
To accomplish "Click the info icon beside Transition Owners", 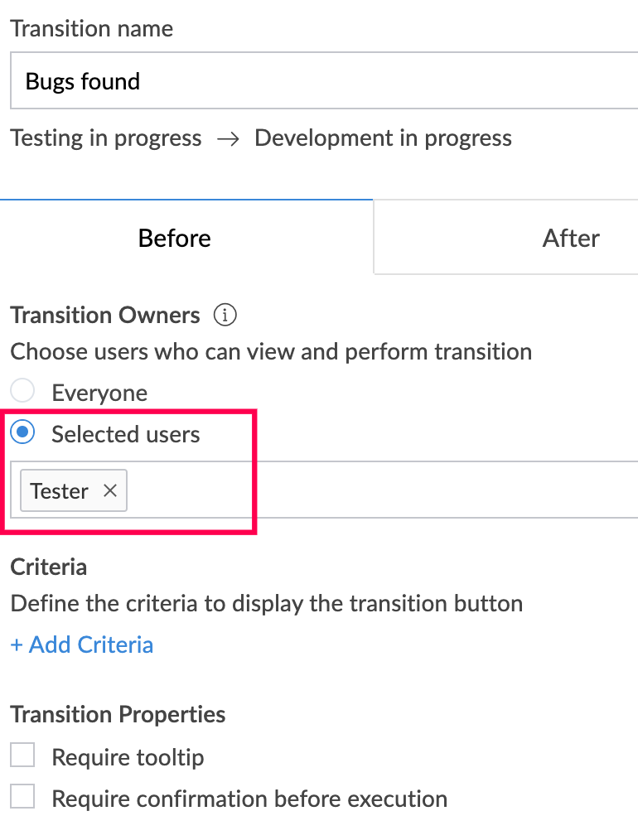I will 225,316.
